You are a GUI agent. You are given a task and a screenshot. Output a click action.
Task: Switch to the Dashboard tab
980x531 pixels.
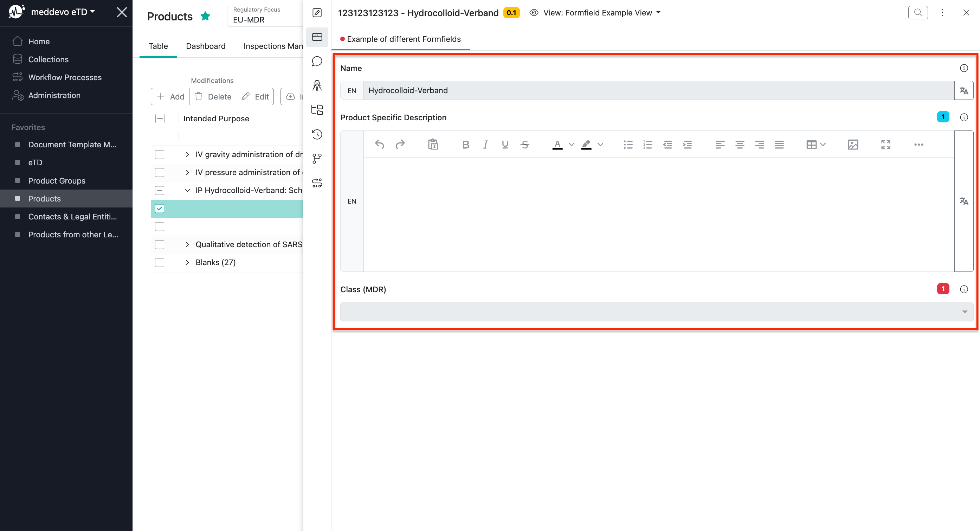click(205, 46)
